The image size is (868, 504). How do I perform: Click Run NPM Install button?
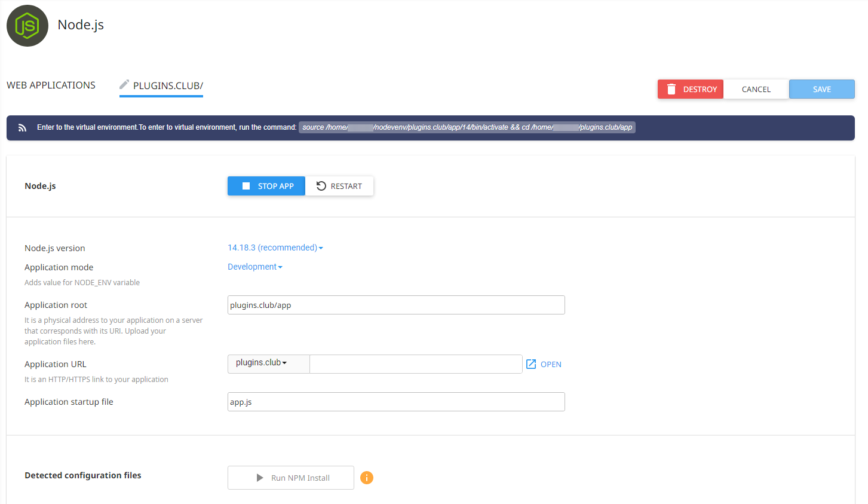click(291, 478)
